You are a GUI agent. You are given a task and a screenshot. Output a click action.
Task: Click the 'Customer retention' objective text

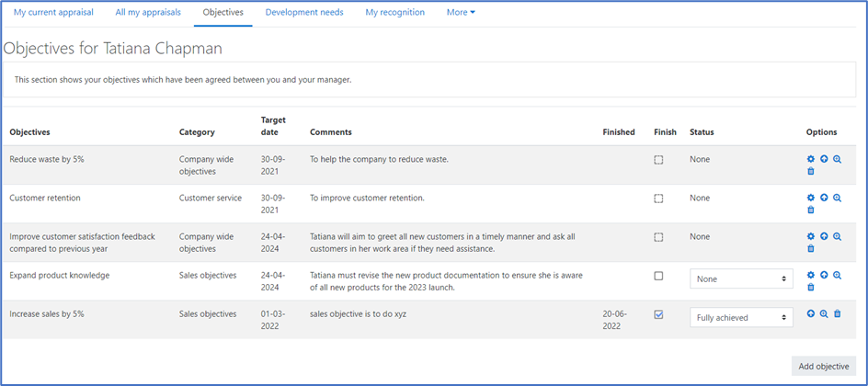[x=45, y=198]
